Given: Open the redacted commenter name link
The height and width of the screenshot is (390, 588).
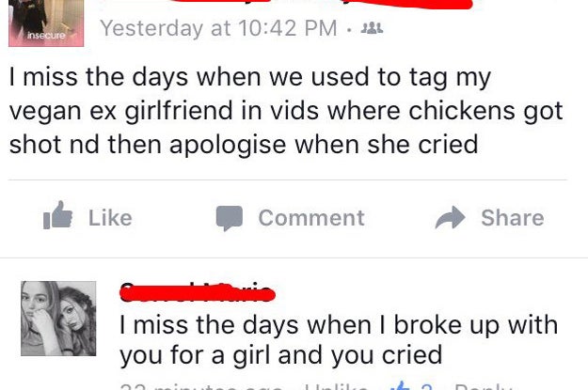Looking at the screenshot, I should click(x=198, y=292).
